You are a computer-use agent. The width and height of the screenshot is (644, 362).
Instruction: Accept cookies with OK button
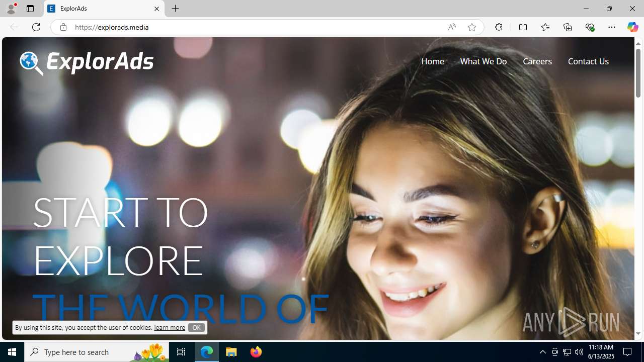(196, 327)
